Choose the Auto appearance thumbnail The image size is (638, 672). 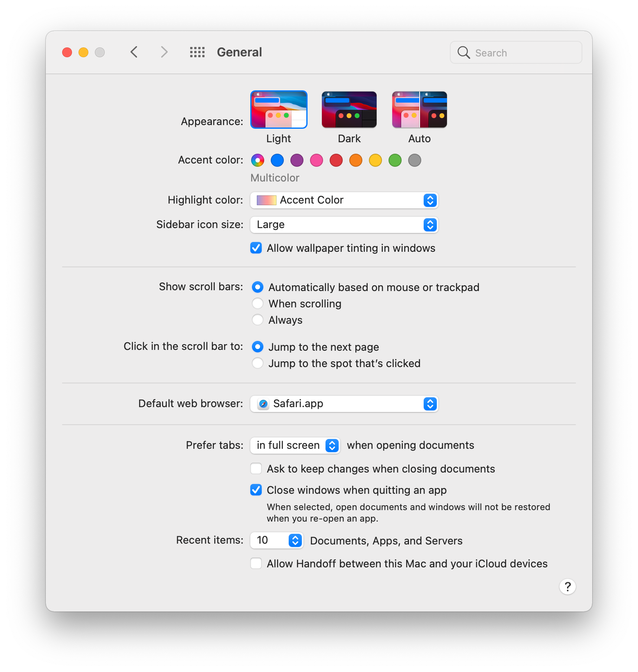point(420,110)
